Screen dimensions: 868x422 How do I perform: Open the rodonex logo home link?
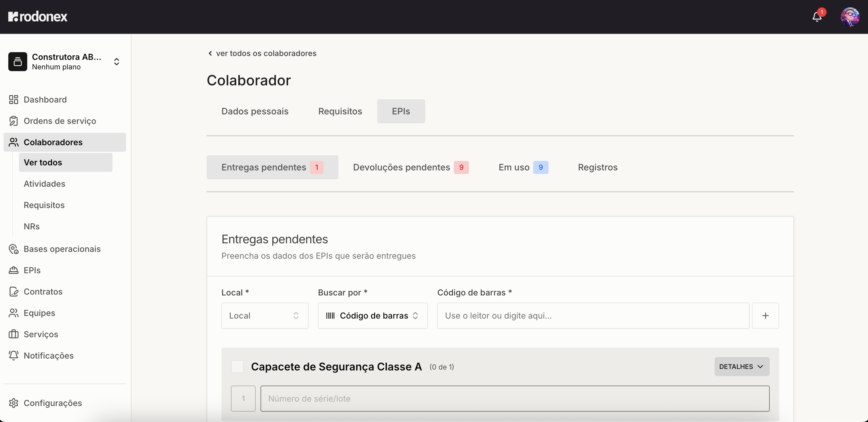(x=37, y=16)
